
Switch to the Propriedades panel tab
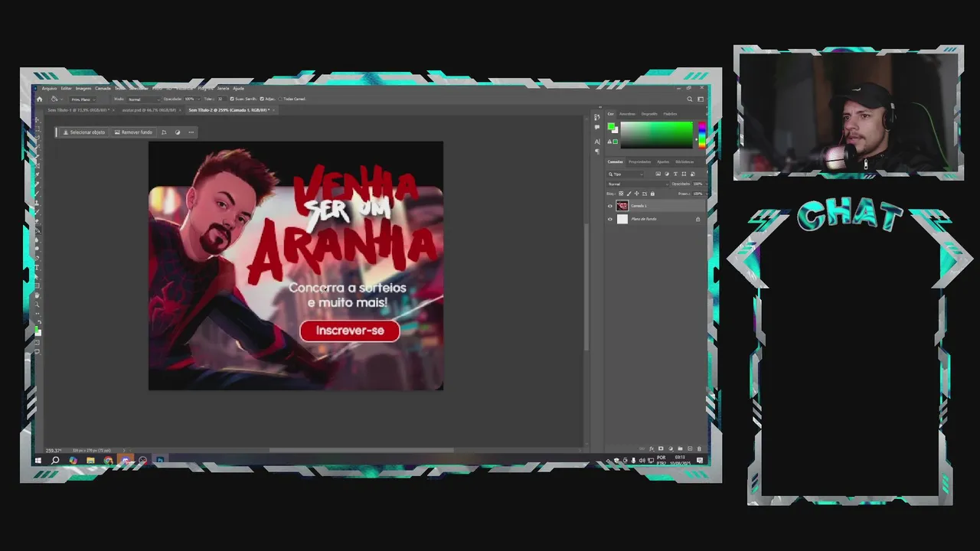tap(640, 161)
